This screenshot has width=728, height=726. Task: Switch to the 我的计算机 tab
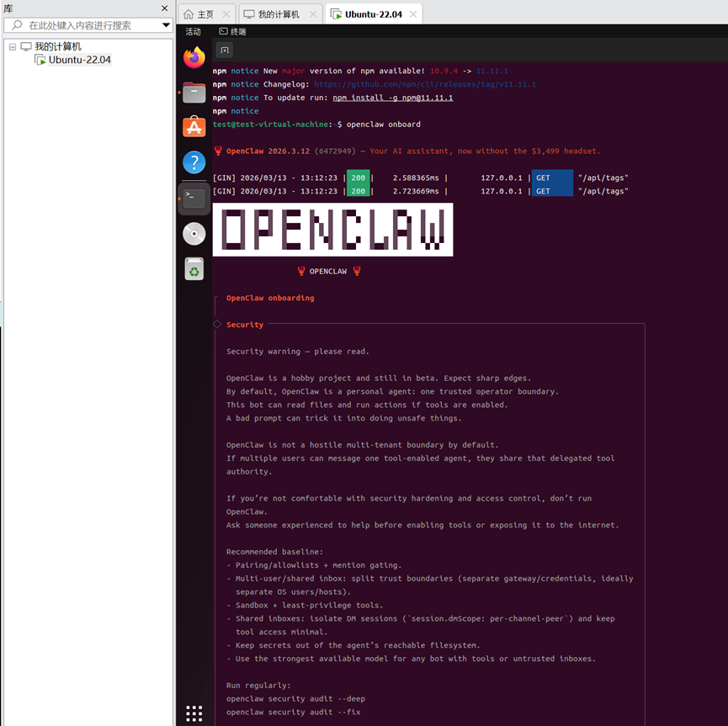279,14
